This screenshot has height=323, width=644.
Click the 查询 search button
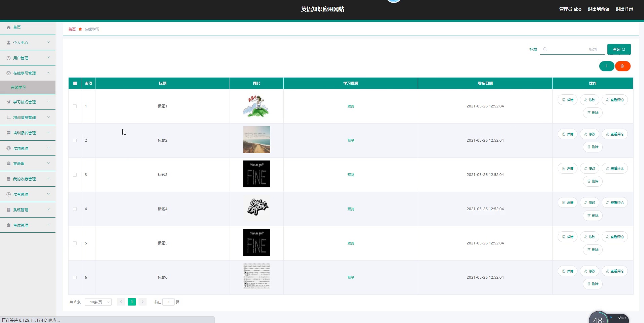tap(619, 49)
